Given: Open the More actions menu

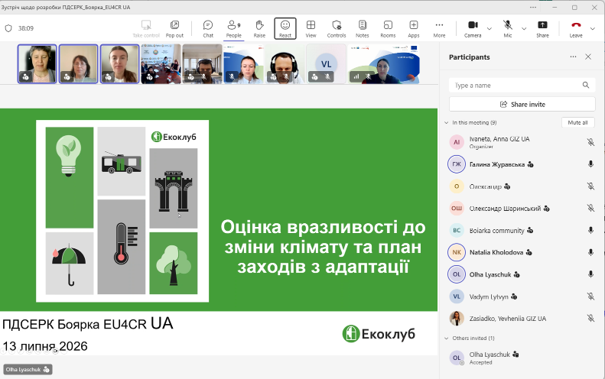Looking at the screenshot, I should point(439,29).
